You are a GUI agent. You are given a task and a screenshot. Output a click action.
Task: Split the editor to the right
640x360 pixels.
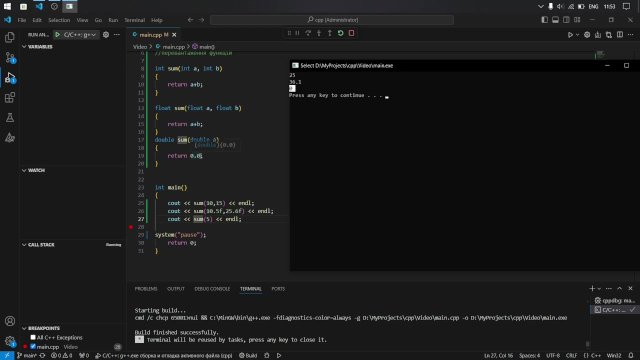620,35
